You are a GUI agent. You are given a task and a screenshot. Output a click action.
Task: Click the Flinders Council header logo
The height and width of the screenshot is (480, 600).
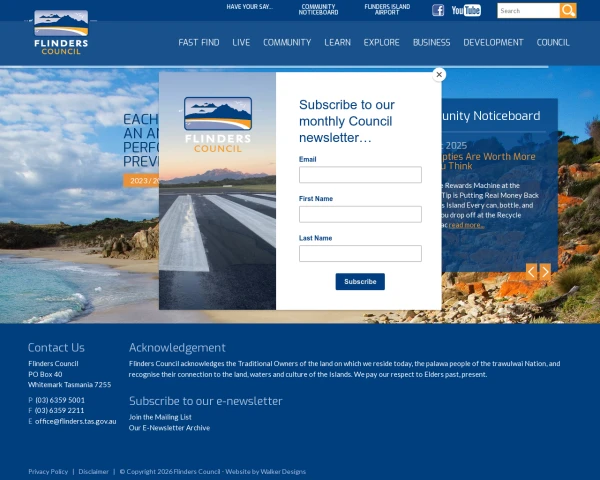(61, 33)
